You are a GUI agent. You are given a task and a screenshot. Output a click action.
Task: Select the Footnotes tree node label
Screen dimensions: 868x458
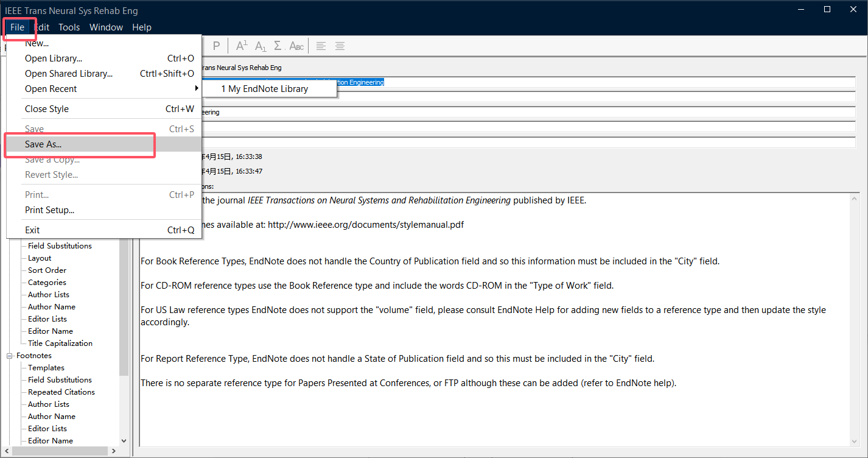pyautogui.click(x=34, y=356)
